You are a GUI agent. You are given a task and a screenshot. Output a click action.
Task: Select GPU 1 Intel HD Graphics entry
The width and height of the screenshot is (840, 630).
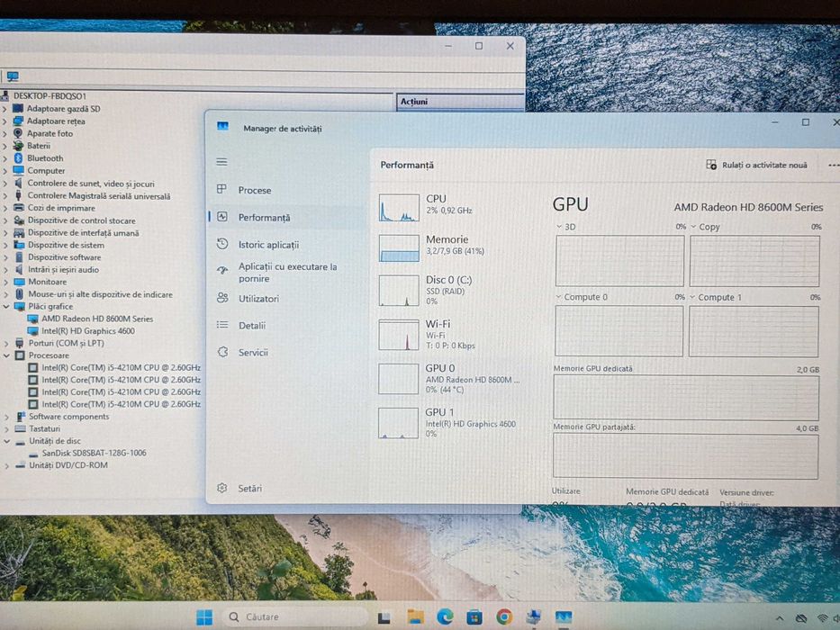coord(449,423)
